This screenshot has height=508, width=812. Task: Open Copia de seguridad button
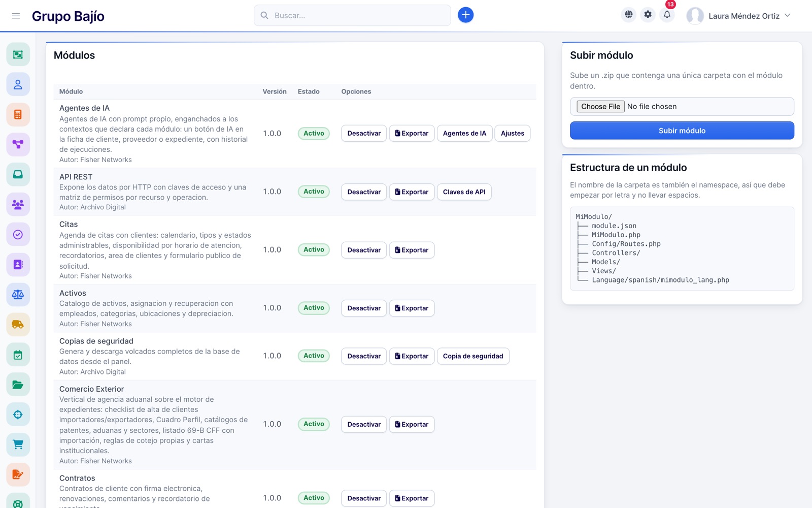(473, 356)
